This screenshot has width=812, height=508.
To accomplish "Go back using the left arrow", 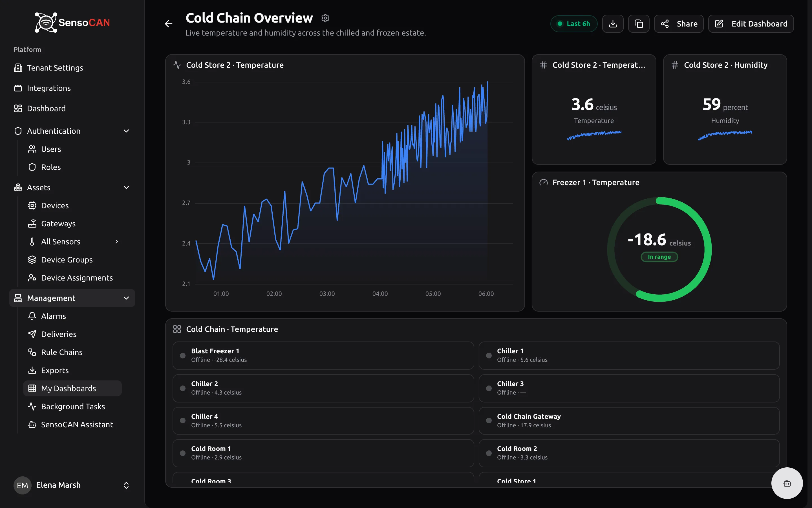I will (x=168, y=23).
